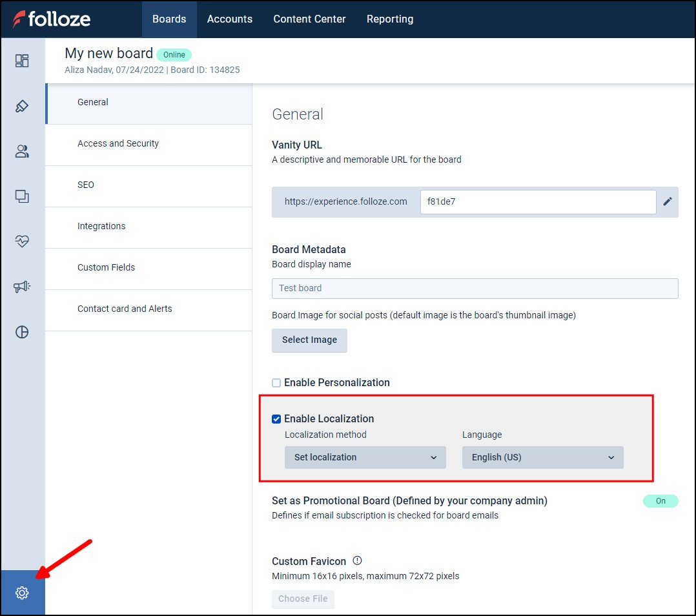Open the Reporting menu item
Viewport: 696px width, 616px height.
click(390, 19)
